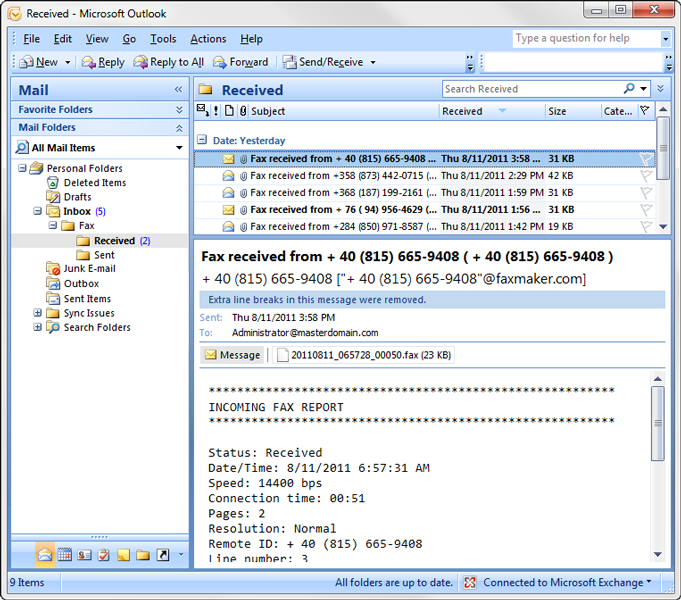Select the Drafts folder
Screen dimensions: 681x600
point(69,197)
